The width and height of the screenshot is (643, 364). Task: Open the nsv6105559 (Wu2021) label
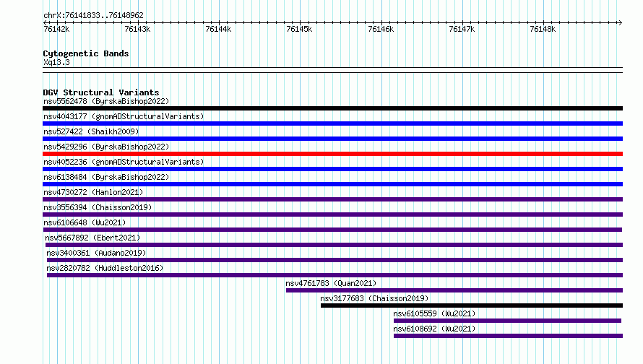[434, 313]
